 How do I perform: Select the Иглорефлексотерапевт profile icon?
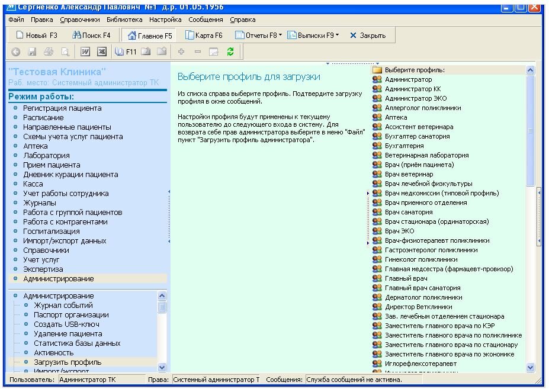(377, 364)
